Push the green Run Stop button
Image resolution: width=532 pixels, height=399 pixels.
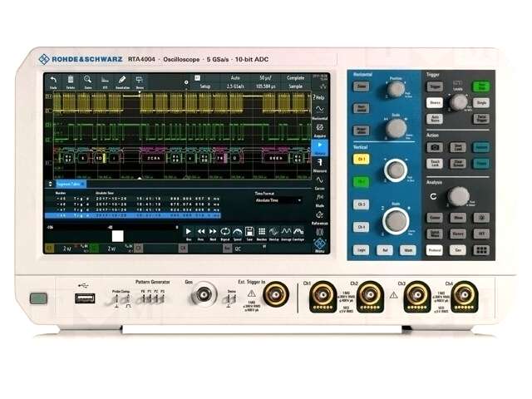click(481, 86)
